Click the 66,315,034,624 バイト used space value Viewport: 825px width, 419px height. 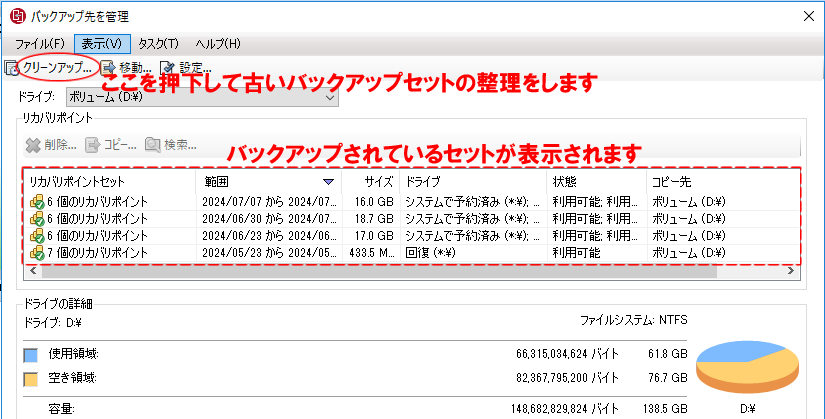(567, 354)
